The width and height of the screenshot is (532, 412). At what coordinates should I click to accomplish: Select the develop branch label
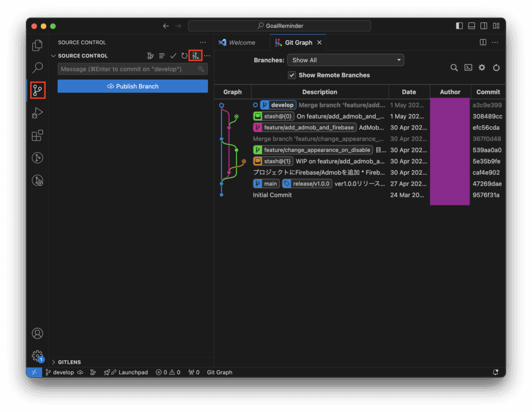(x=278, y=105)
